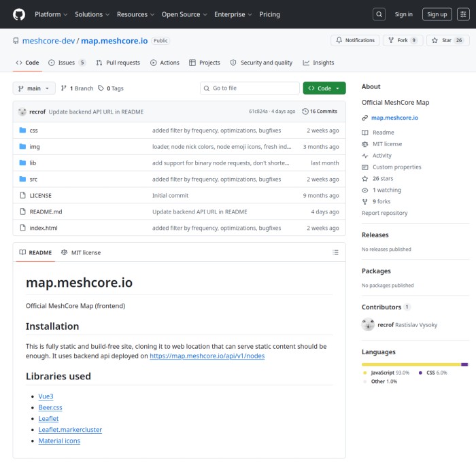Open the README.md file
The width and height of the screenshot is (476, 476).
[46, 211]
